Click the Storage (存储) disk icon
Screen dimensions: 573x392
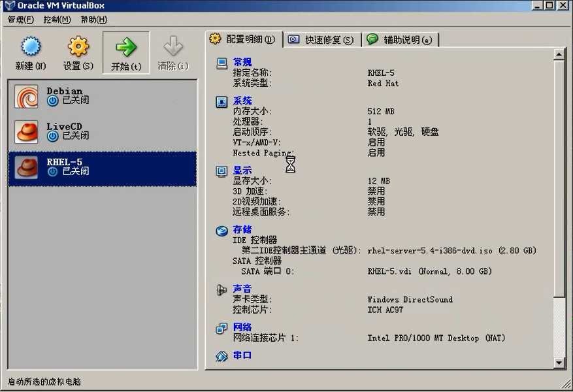coord(222,231)
